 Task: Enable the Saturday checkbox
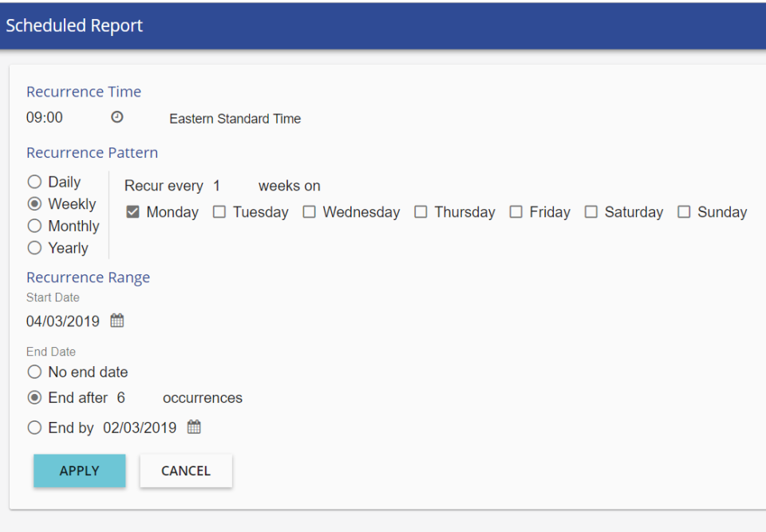[x=591, y=212]
